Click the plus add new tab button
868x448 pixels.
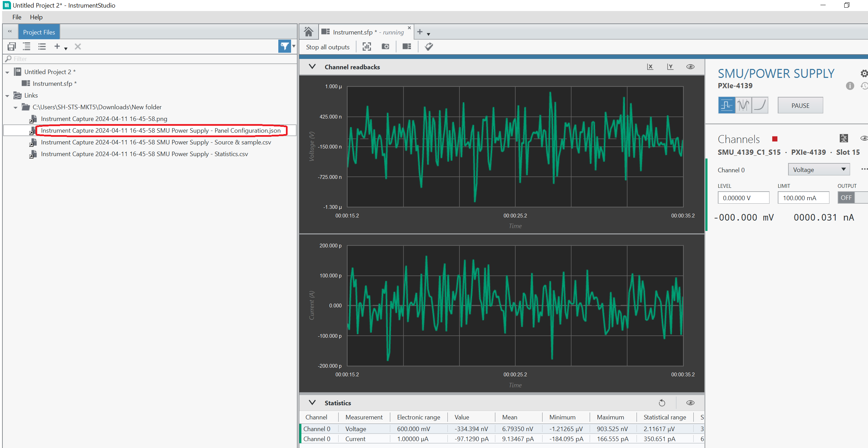[x=420, y=32]
